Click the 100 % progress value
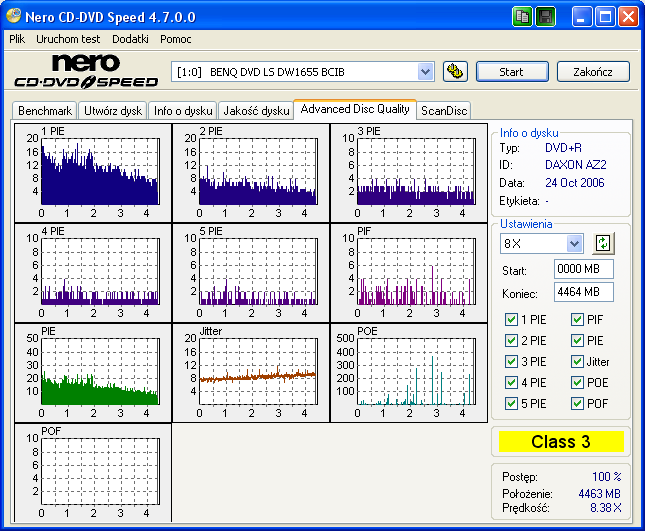The image size is (645, 531). (606, 477)
